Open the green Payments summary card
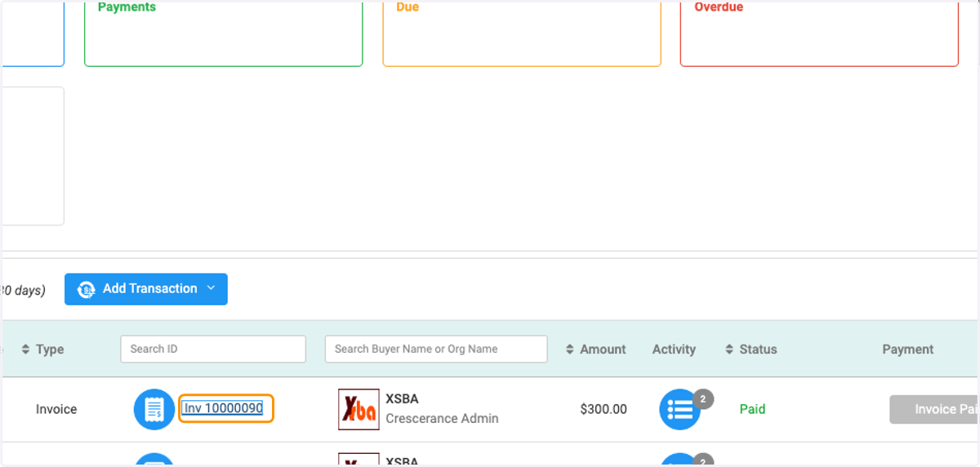This screenshot has height=467, width=980. click(x=223, y=33)
